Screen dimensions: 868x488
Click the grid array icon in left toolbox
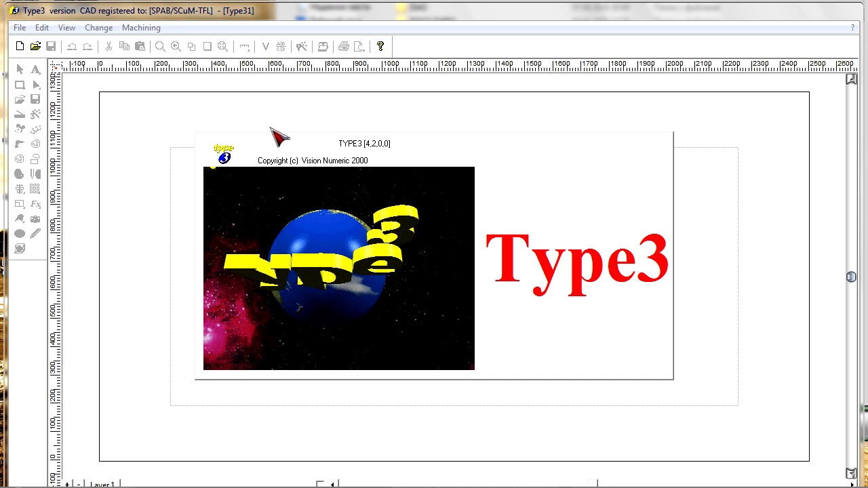click(35, 189)
